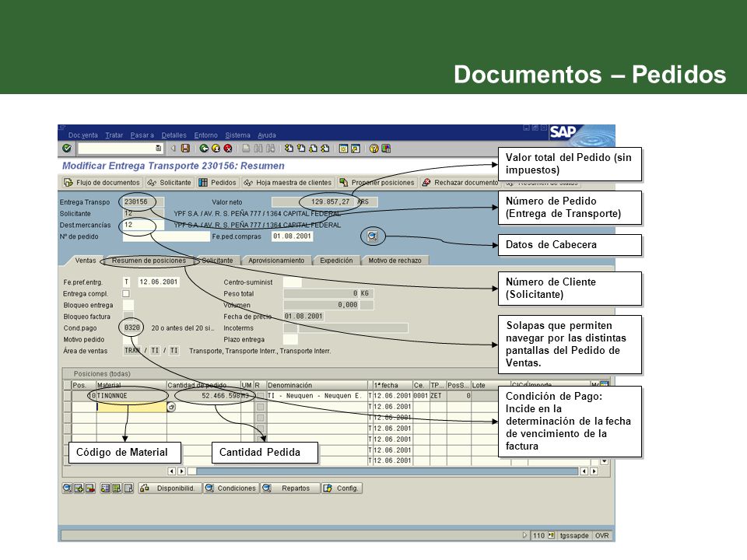Select row selector of second table row
747x560 pixels.
tap(67, 407)
